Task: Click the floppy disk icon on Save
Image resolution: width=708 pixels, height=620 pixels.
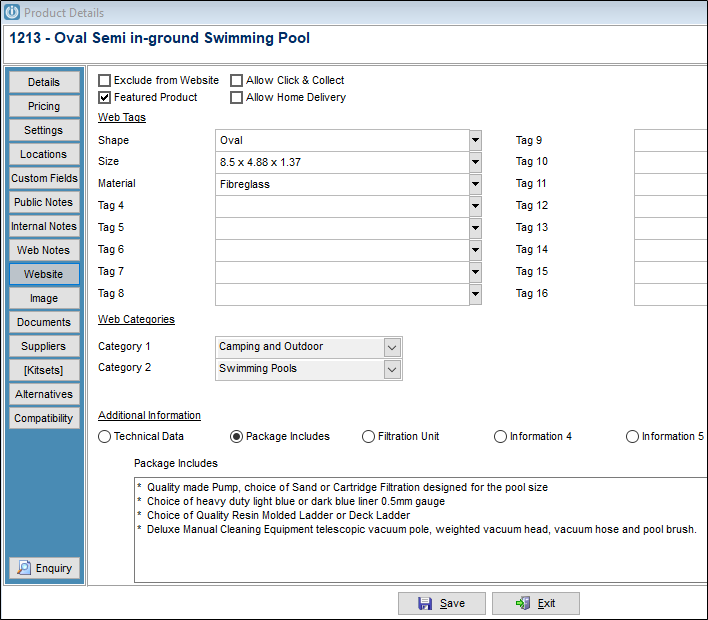Action: [x=425, y=603]
